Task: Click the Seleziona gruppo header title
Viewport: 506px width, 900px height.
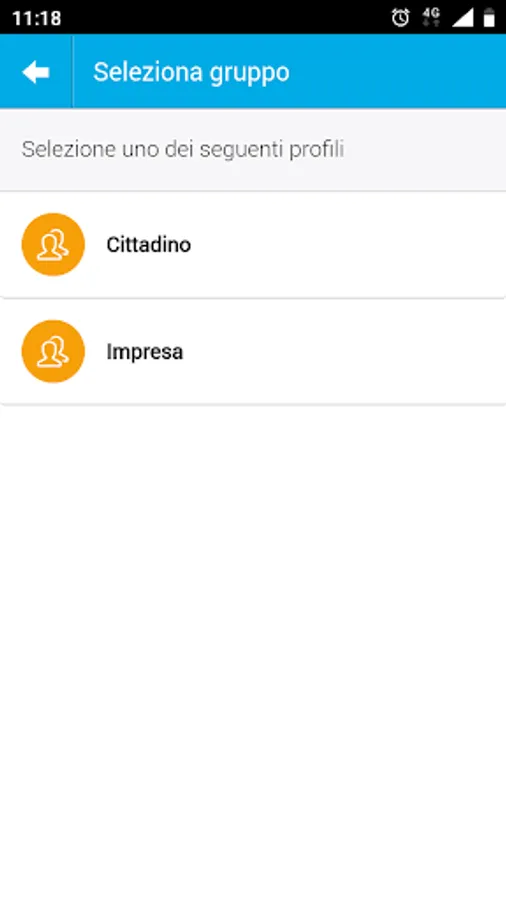Action: coord(191,72)
